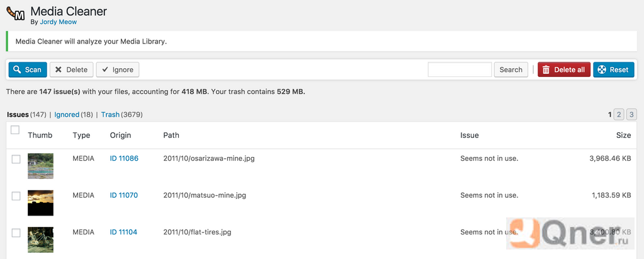Viewport: 644px width, 259px height.
Task: Click the size value 3,968.46 KB
Action: [x=611, y=158]
